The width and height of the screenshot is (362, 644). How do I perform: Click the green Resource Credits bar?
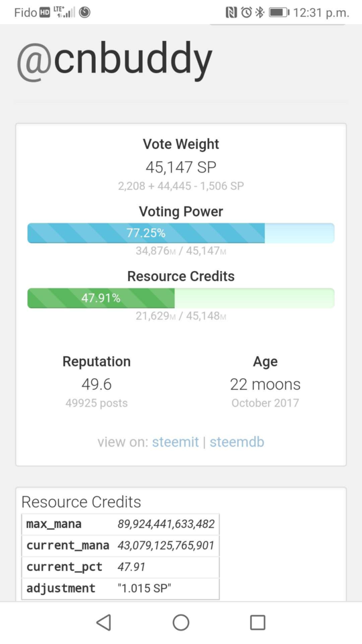click(180, 298)
